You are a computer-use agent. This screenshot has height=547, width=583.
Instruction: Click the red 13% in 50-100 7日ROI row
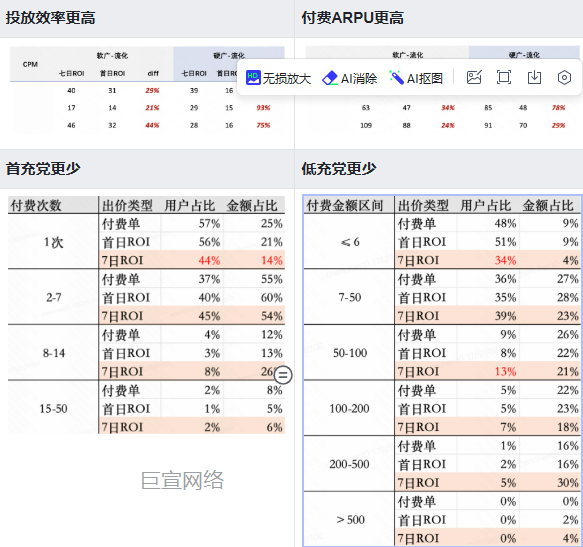coord(505,371)
